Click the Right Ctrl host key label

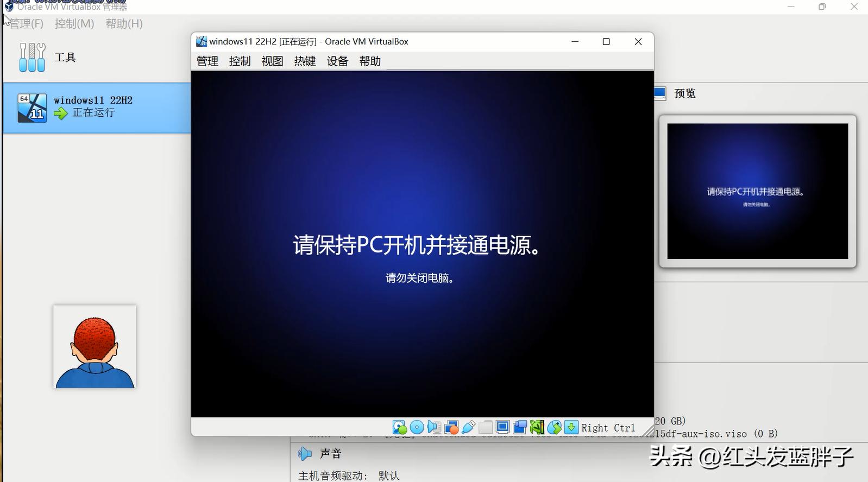(x=608, y=428)
